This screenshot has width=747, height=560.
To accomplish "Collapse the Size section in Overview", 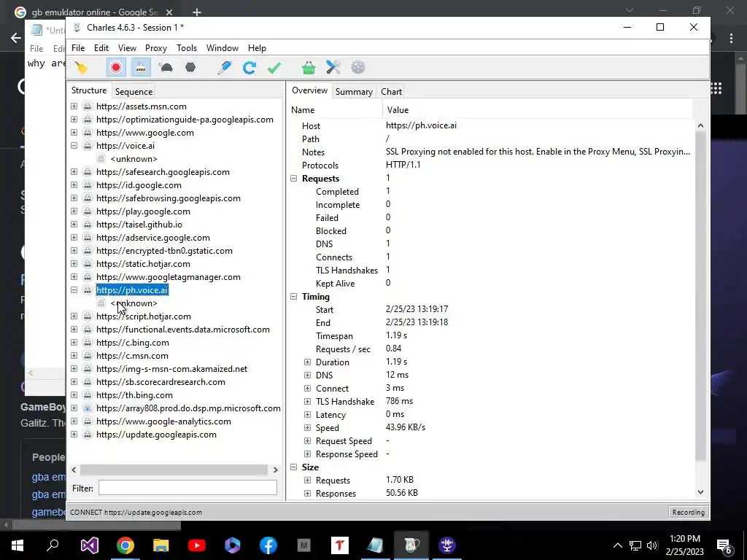I will pyautogui.click(x=293, y=467).
